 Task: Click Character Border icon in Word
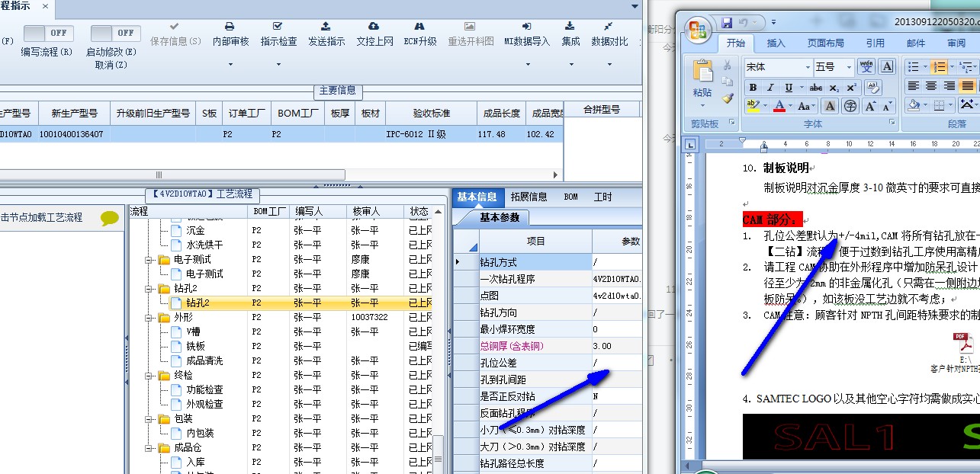point(887,66)
